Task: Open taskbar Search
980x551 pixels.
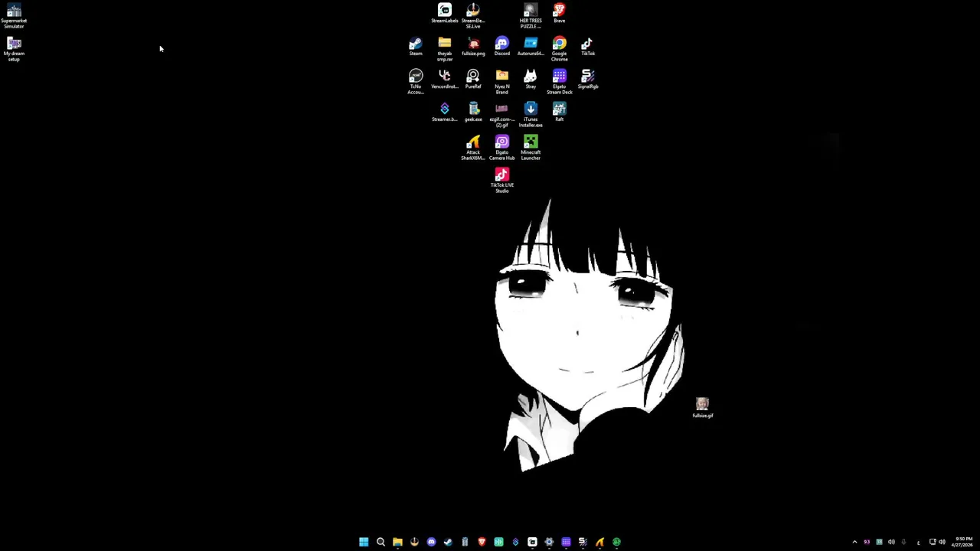Action: coord(381,542)
